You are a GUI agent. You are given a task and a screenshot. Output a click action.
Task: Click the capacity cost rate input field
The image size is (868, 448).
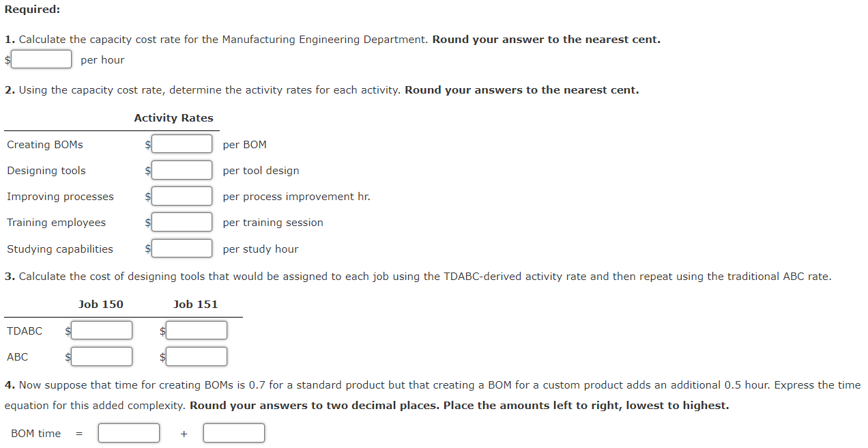point(41,59)
